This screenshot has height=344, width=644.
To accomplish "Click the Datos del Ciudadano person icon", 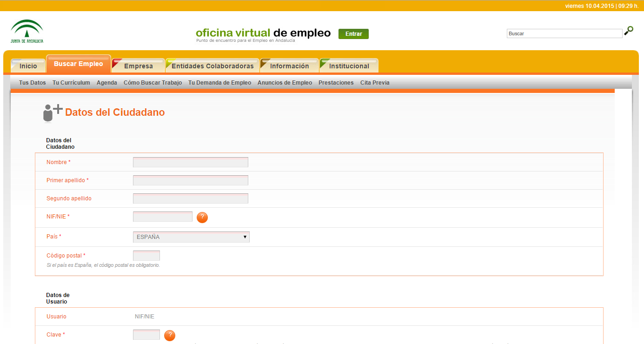I will (51, 113).
